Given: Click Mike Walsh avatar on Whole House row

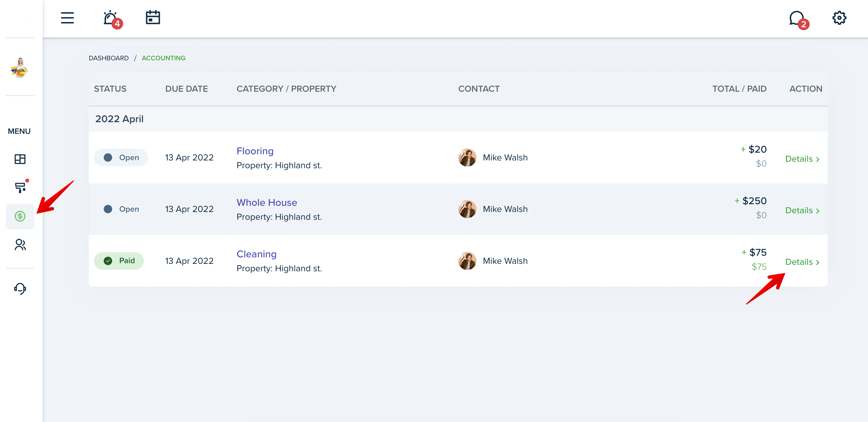Looking at the screenshot, I should [x=467, y=209].
